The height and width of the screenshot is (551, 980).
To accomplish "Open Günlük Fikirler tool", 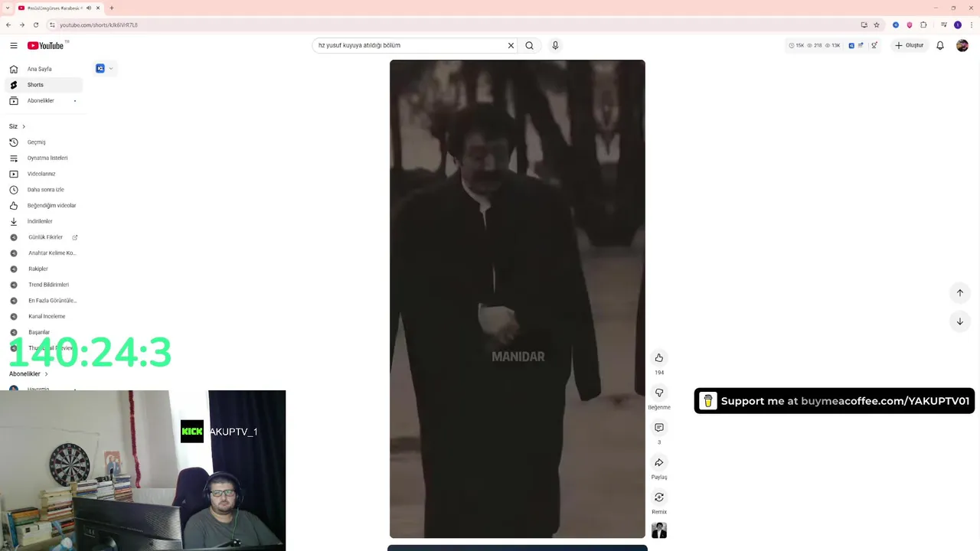I will click(44, 237).
